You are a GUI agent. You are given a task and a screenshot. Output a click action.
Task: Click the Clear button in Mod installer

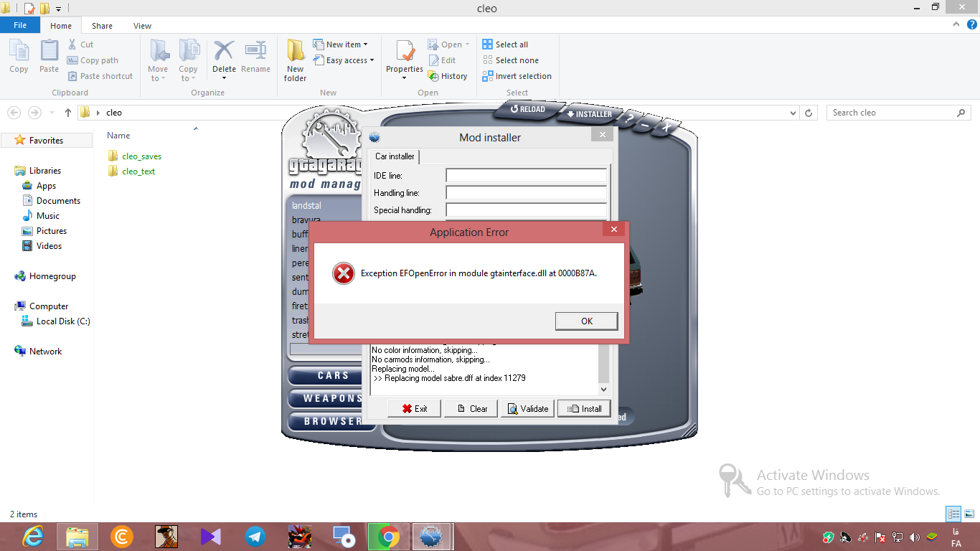coord(471,408)
